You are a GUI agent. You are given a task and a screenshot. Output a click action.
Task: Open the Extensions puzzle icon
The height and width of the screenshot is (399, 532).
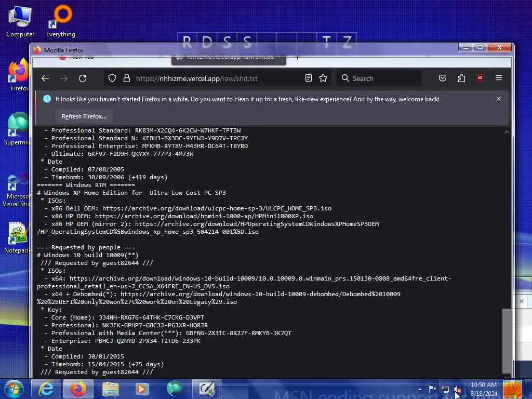[461, 78]
